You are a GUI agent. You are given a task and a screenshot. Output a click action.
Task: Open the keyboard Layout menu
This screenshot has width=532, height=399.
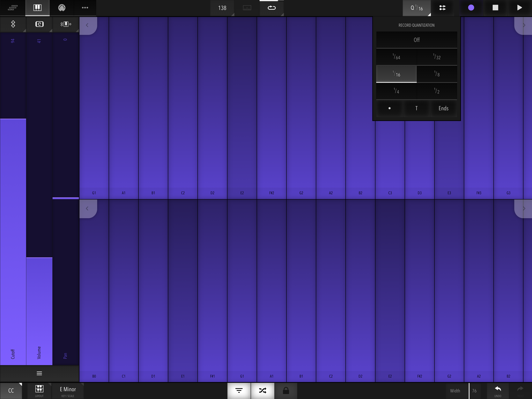click(39, 391)
